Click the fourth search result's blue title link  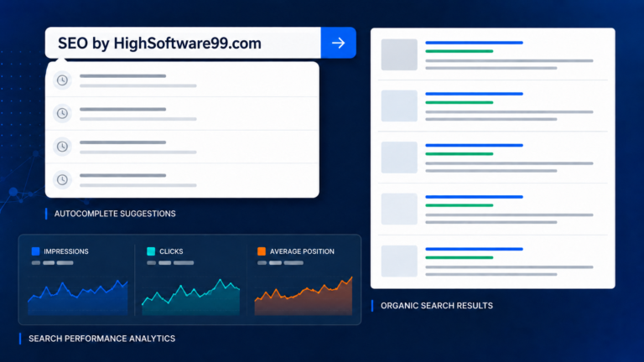click(x=474, y=197)
